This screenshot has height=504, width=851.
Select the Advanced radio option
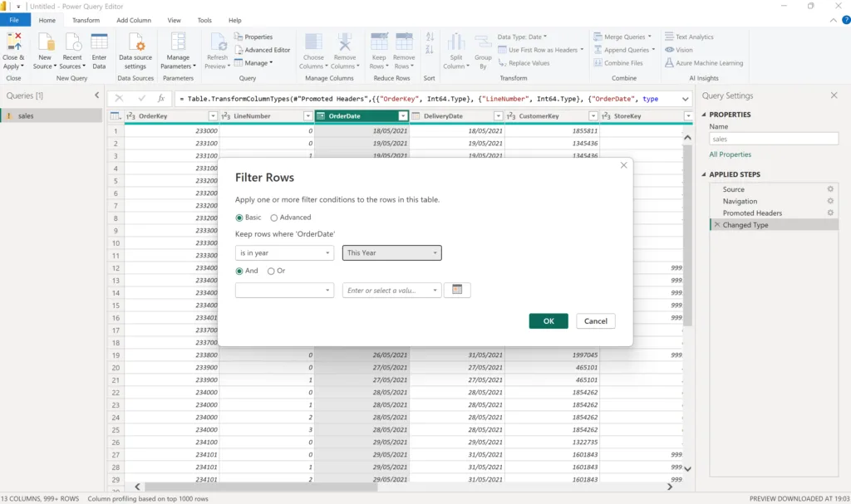(x=274, y=218)
